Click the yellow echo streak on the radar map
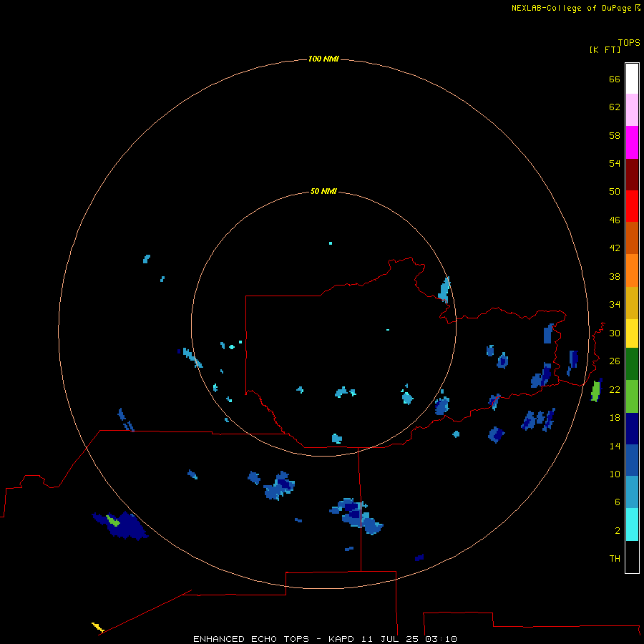644x644 pixels. 98,627
